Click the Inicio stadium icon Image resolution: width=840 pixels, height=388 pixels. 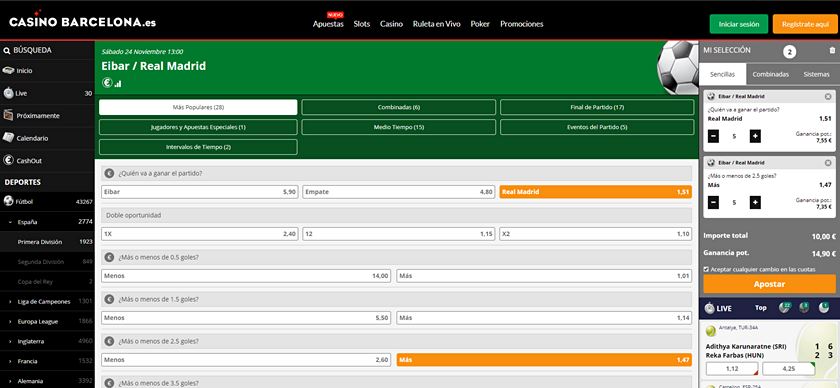coord(8,70)
